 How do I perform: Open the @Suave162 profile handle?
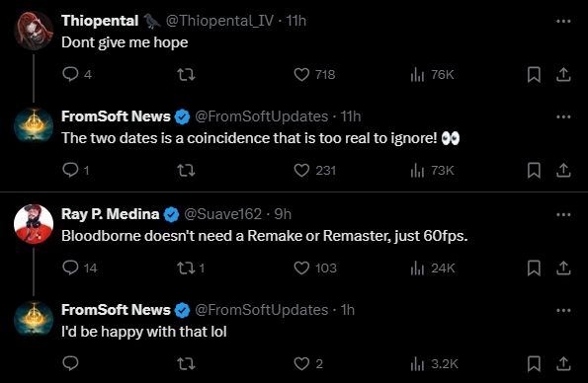(x=222, y=214)
